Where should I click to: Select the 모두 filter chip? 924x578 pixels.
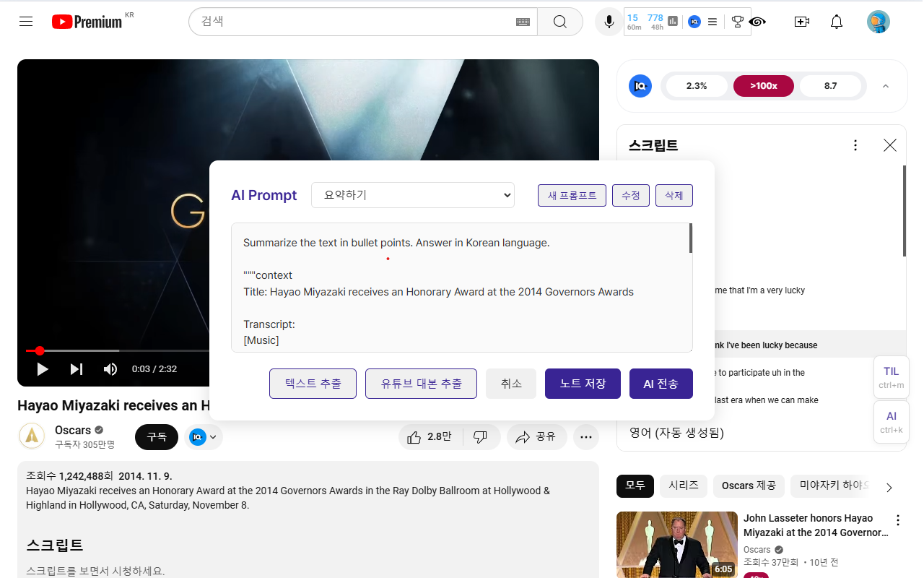[635, 486]
